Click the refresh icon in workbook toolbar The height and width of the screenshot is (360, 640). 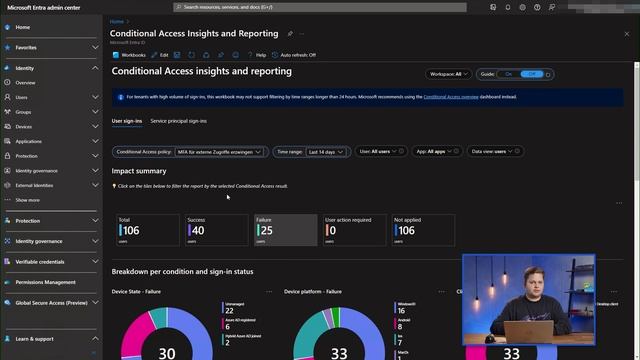[x=191, y=55]
